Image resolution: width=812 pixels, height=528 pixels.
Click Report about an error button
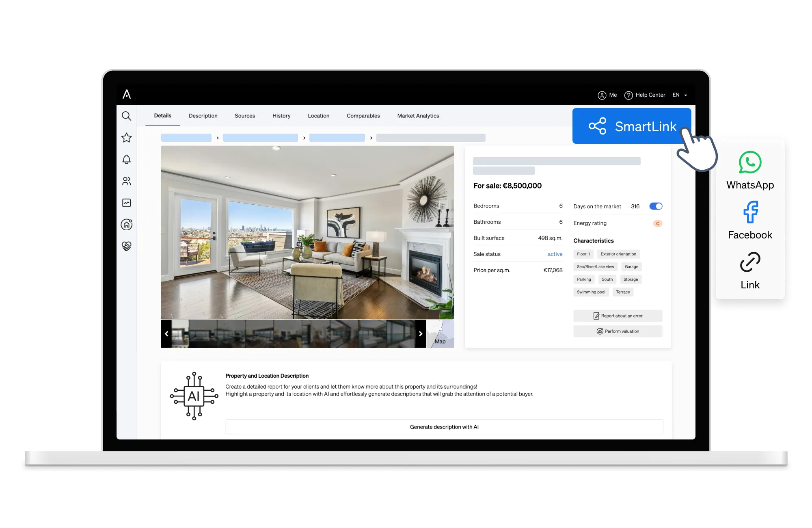pos(618,316)
